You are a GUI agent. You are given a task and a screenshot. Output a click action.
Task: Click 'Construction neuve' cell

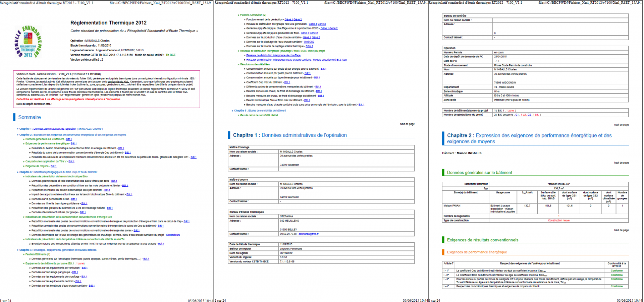559,221
